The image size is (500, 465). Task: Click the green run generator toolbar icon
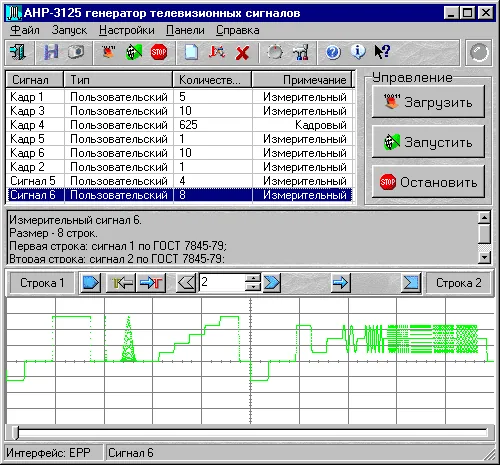(x=134, y=52)
